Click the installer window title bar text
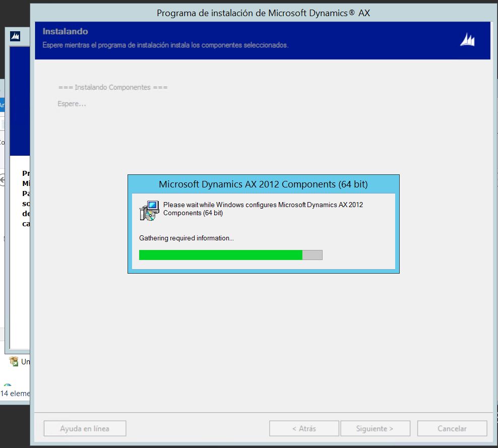The height and width of the screenshot is (448, 498). pyautogui.click(x=263, y=13)
